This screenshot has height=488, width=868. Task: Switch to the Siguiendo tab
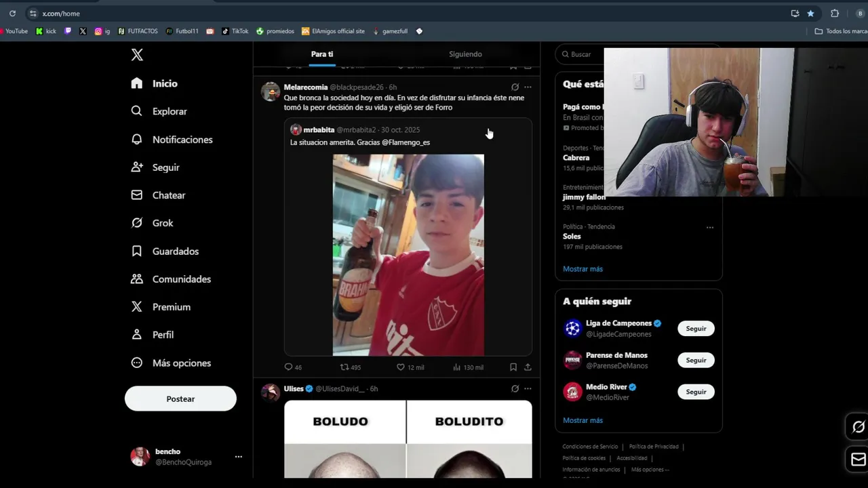pos(465,54)
